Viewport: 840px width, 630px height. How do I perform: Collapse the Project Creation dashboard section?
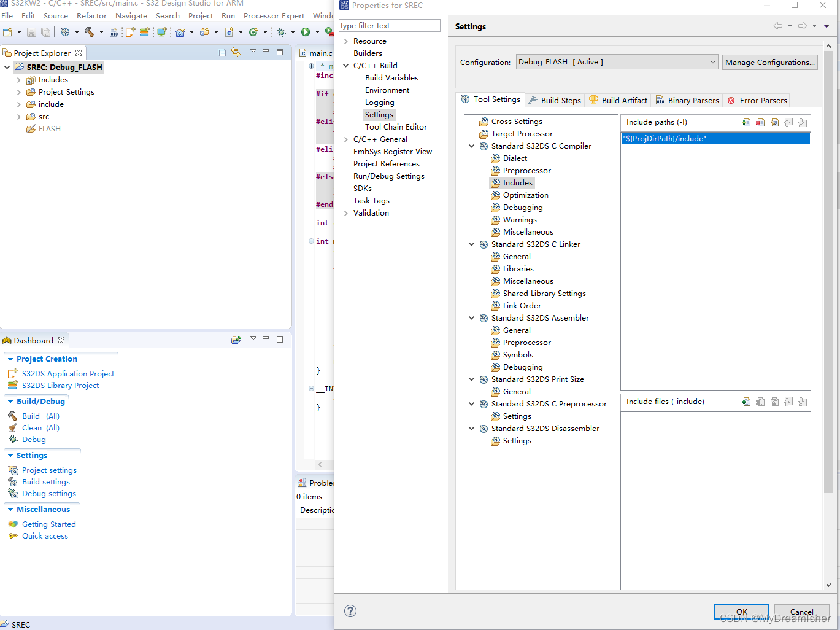coord(10,359)
